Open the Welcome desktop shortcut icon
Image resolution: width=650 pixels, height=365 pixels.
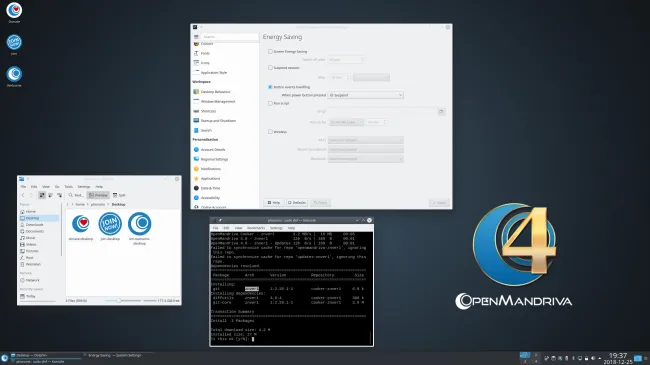click(14, 74)
